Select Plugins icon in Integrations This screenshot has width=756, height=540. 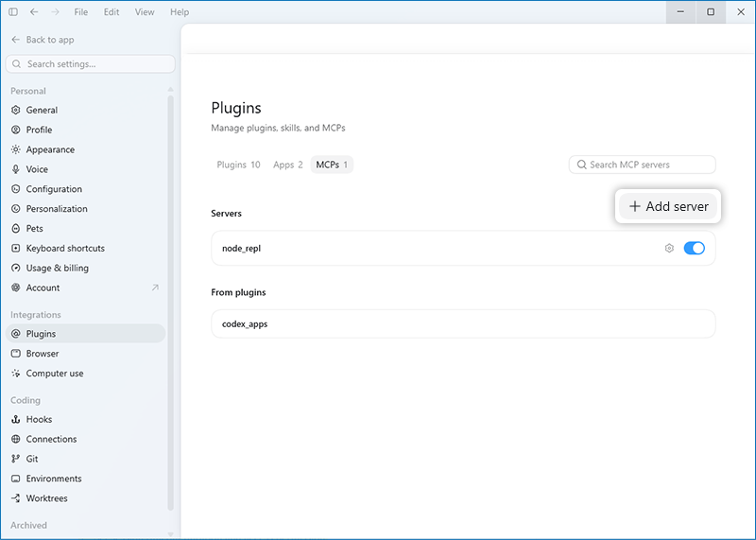click(16, 334)
